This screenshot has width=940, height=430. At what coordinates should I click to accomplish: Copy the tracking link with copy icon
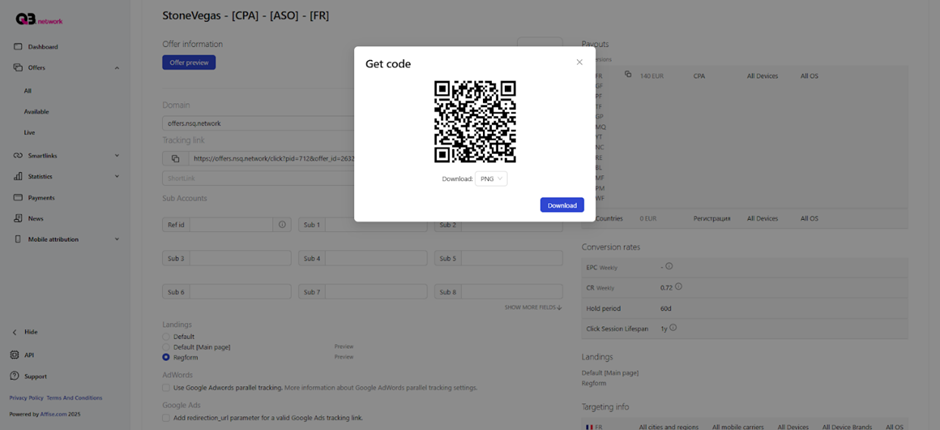tap(176, 159)
